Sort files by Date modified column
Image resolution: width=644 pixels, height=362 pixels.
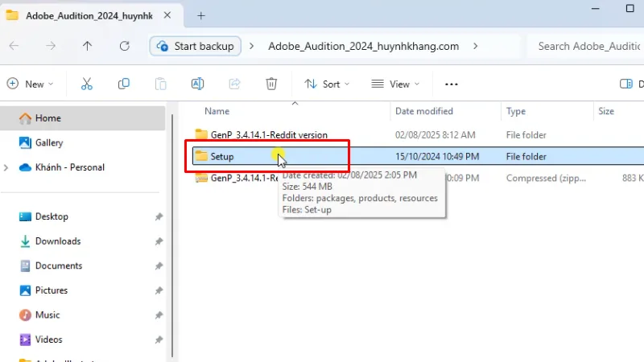point(423,111)
